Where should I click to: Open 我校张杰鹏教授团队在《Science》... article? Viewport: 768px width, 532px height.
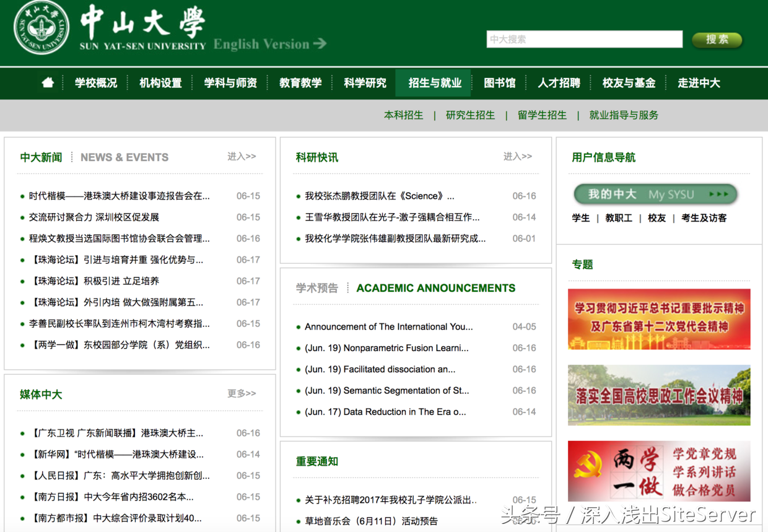[x=380, y=196]
